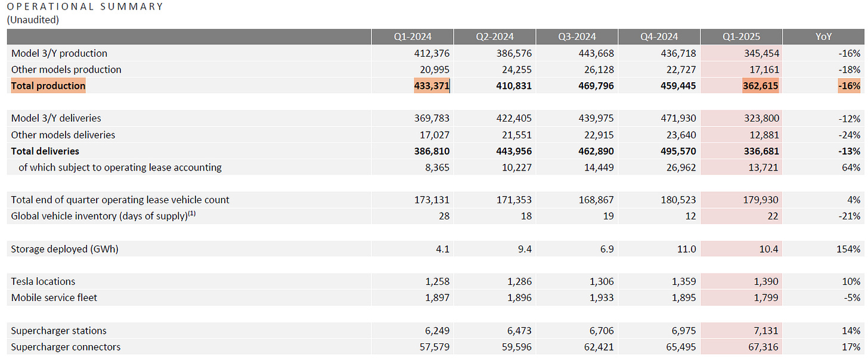Viewport: 868px width, 363px height.
Task: Click the 154% YoY value
Action: pos(848,249)
